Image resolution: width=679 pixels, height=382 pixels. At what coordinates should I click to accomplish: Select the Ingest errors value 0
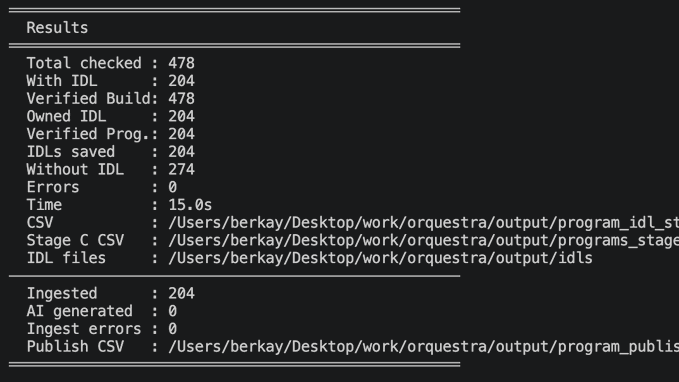coord(172,329)
